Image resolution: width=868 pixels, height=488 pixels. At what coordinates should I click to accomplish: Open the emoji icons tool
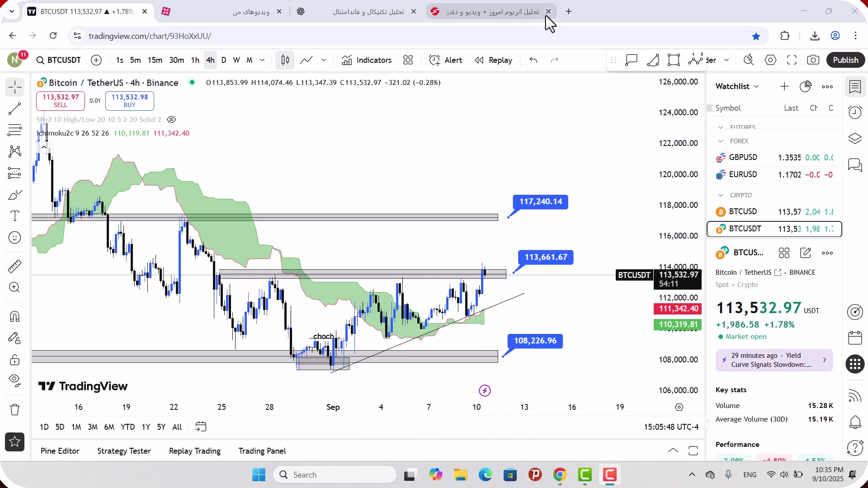(14, 238)
